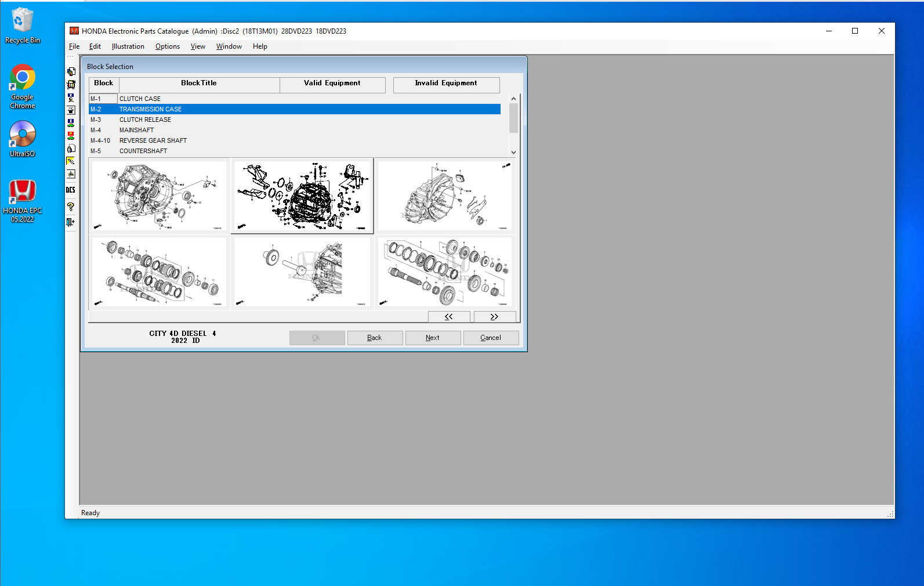The image size is (924, 586).
Task: Select the clutch case illustration thumbnail
Action: 159,196
